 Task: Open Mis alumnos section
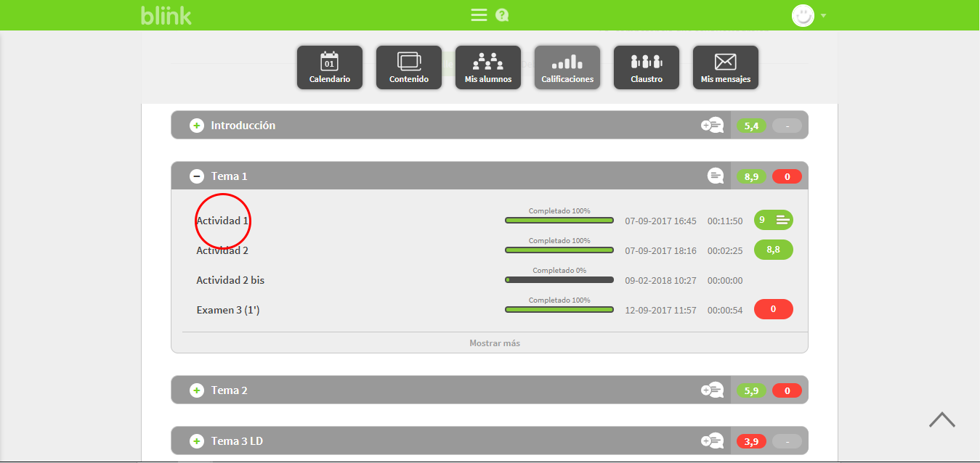pyautogui.click(x=487, y=67)
